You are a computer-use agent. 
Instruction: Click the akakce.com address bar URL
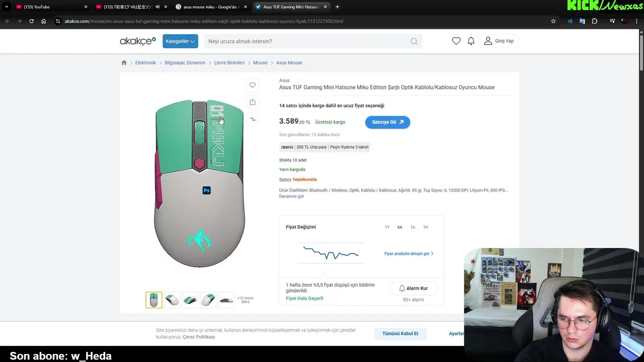coord(204,21)
